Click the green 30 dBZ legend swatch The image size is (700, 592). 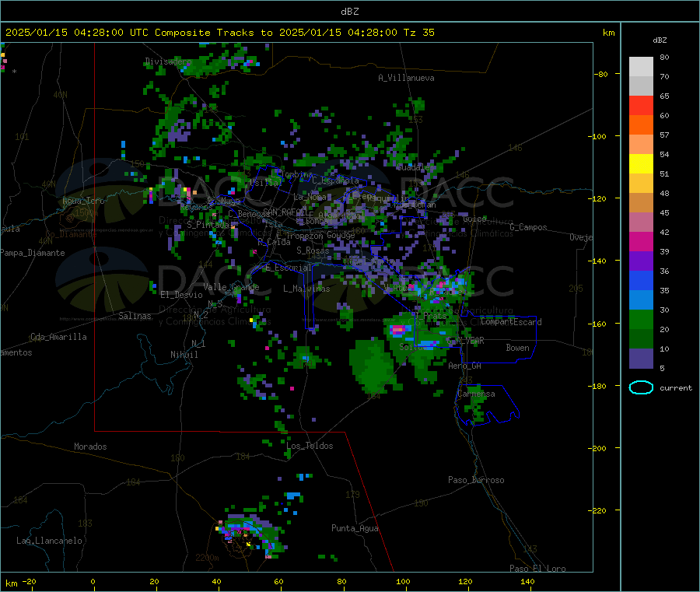pyautogui.click(x=641, y=319)
